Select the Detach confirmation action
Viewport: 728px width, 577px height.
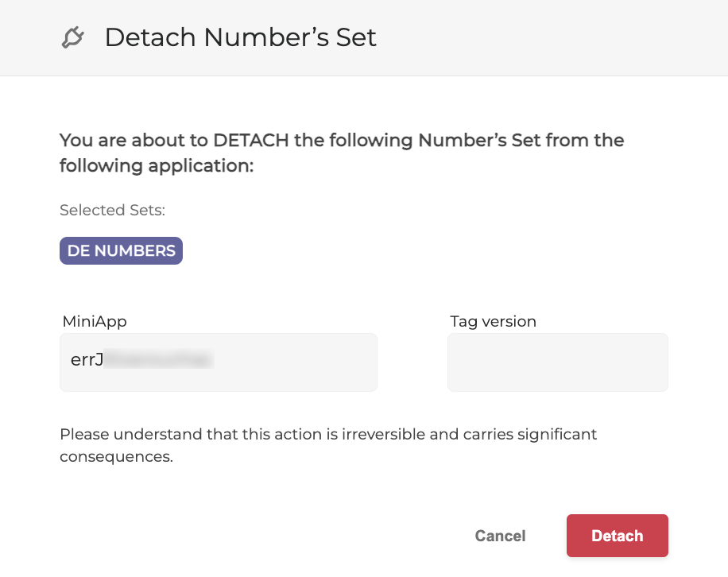[618, 536]
